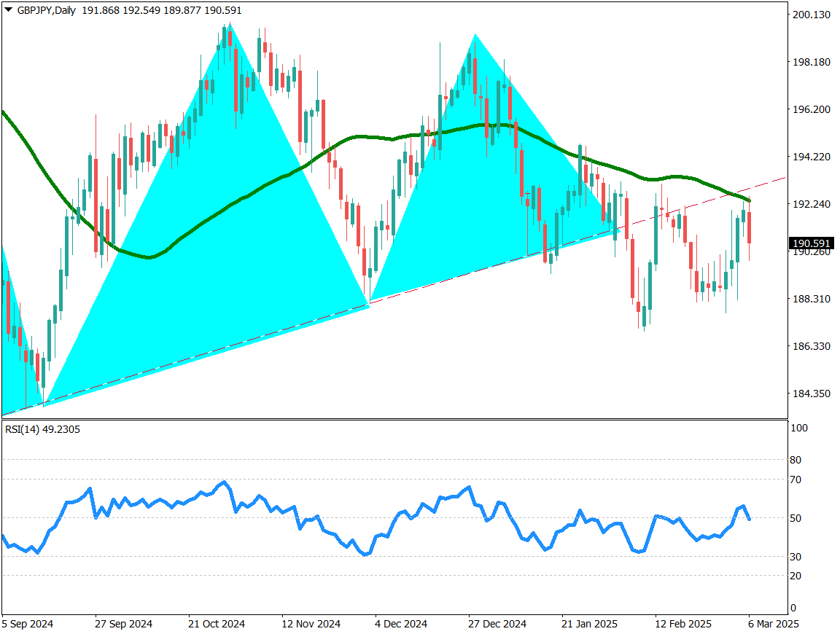Select the GBPJPY,Daily chart title text

[46, 10]
